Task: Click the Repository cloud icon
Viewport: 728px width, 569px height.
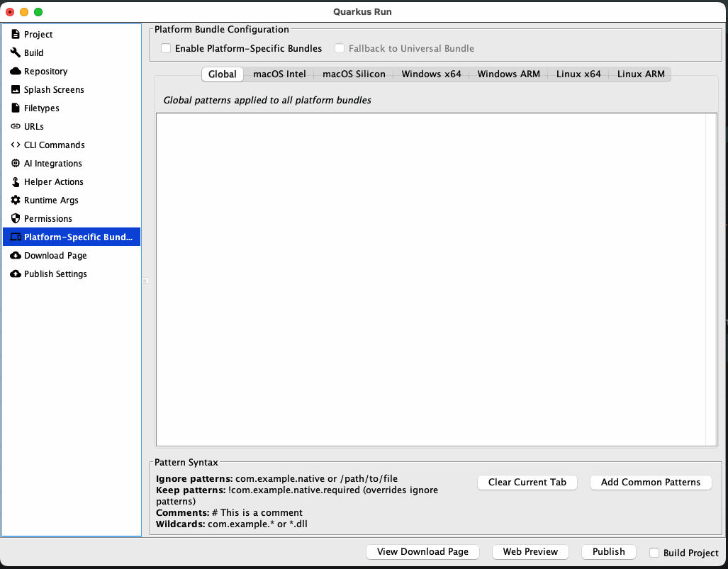Action: (16, 71)
